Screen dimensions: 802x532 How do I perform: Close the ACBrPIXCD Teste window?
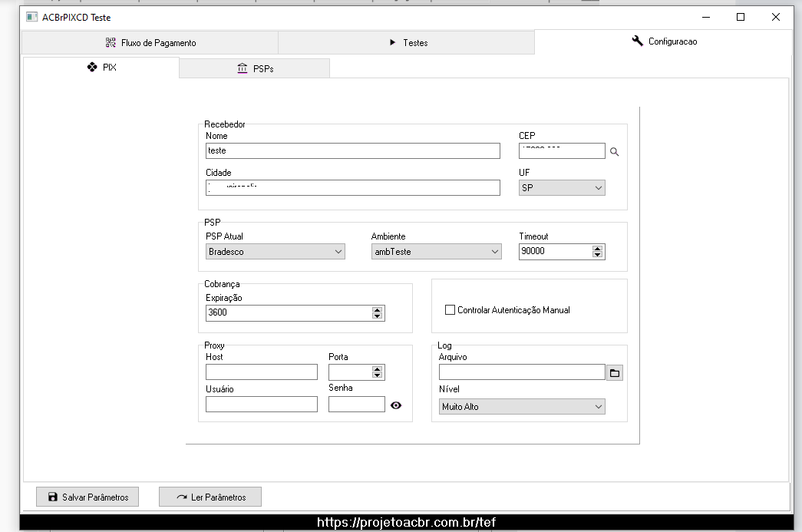click(x=775, y=17)
